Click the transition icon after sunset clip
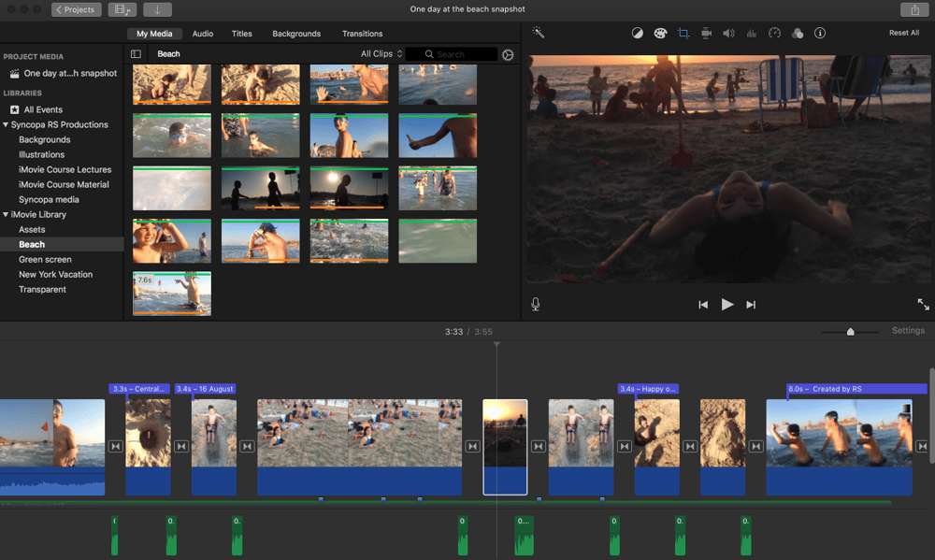The image size is (935, 560). (x=538, y=446)
